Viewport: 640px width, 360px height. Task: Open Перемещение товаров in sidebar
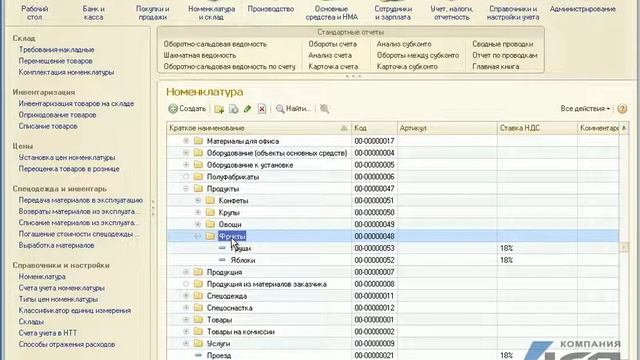[56, 61]
